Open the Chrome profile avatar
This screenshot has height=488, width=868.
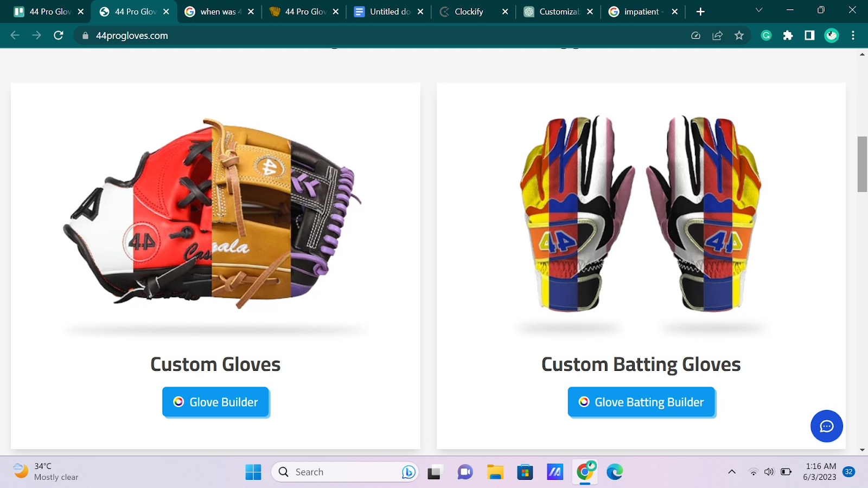pyautogui.click(x=832, y=36)
